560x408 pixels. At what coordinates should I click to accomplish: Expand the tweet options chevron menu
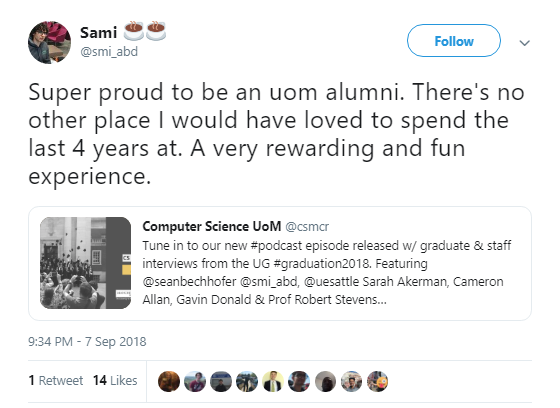click(524, 43)
